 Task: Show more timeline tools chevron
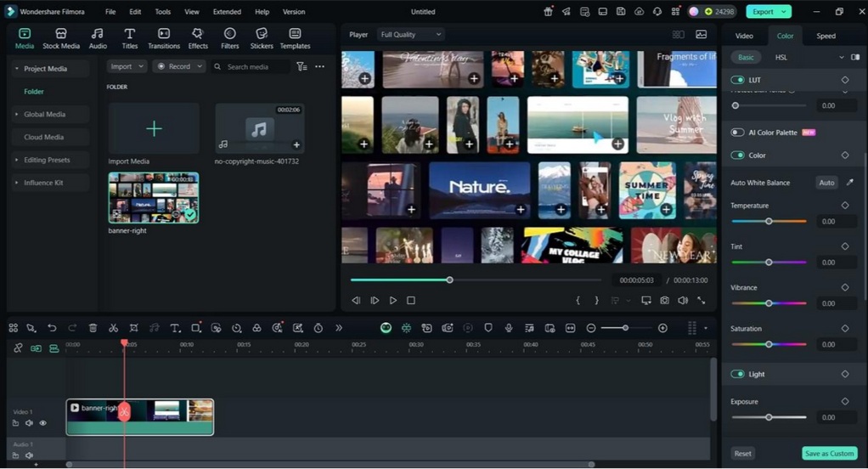click(339, 328)
